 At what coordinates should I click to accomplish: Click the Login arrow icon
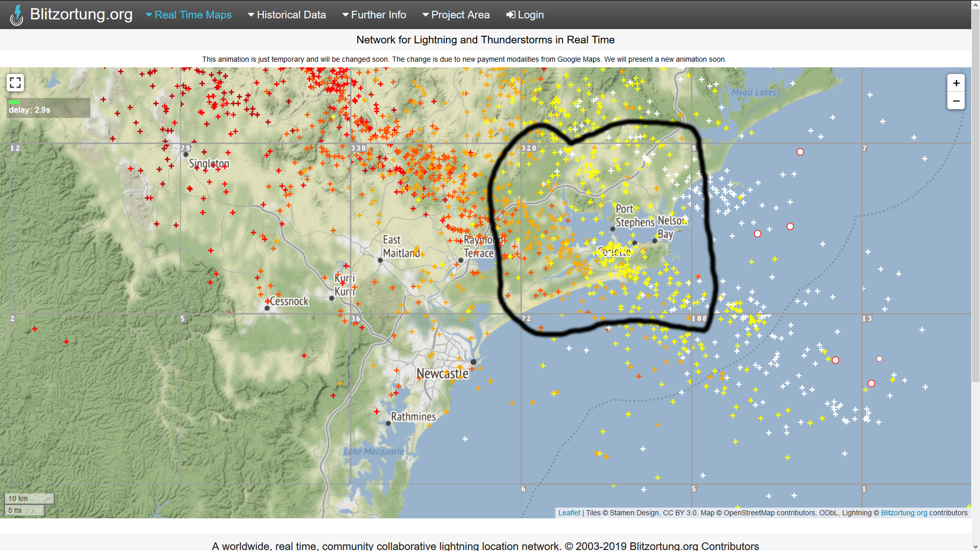tap(510, 15)
